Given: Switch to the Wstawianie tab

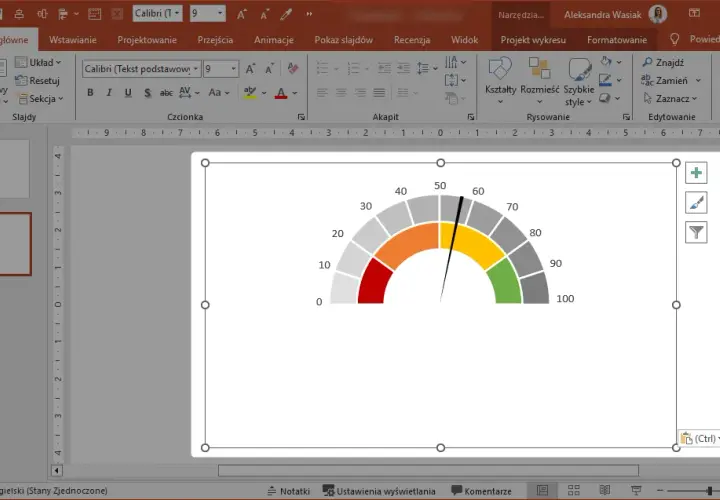Looking at the screenshot, I should (x=73, y=40).
